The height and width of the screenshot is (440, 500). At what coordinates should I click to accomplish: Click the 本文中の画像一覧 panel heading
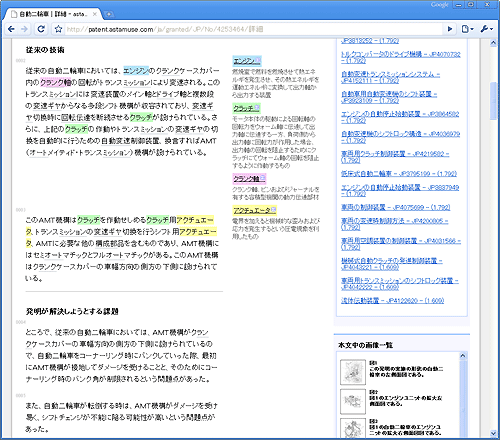click(365, 345)
